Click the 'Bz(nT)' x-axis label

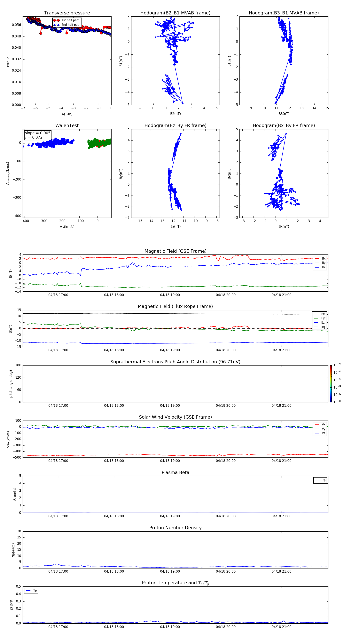175,227
